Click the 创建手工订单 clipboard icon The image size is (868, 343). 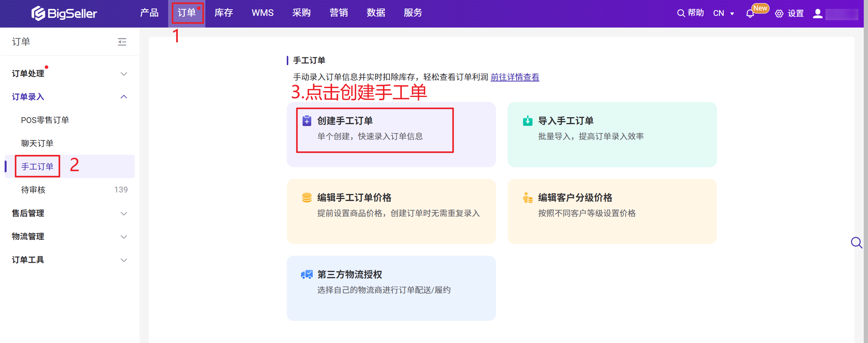[x=307, y=121]
